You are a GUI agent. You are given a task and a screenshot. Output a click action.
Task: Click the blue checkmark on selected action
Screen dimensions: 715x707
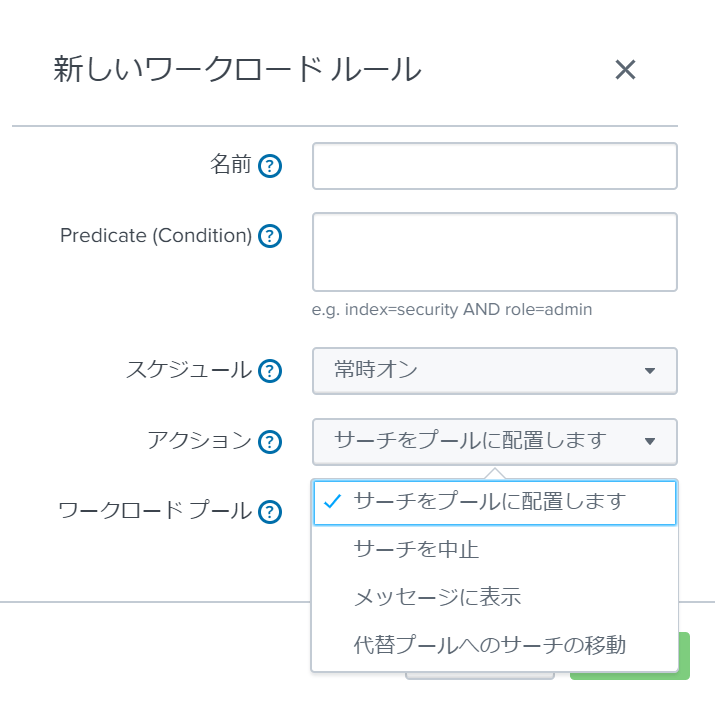(x=332, y=501)
